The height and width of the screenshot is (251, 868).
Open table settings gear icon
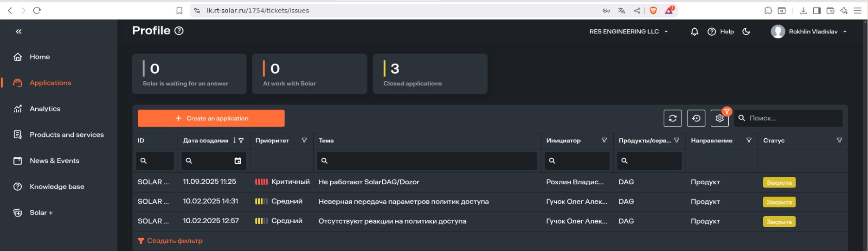(x=719, y=119)
